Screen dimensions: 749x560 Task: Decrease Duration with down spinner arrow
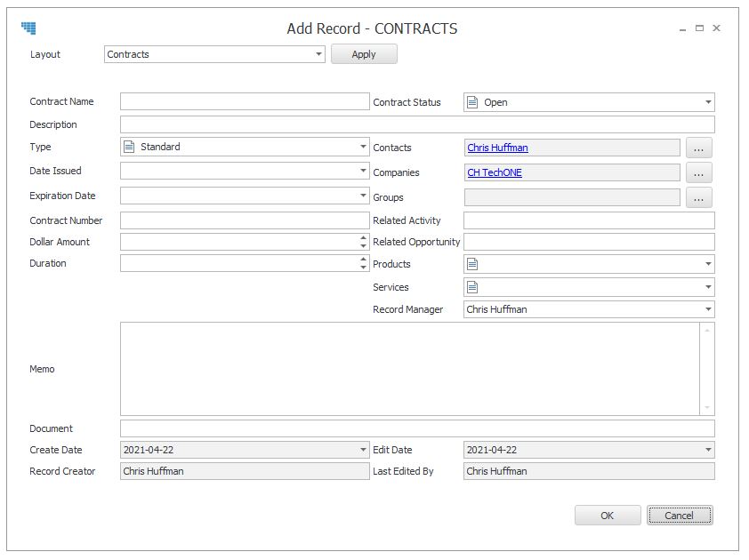(364, 267)
